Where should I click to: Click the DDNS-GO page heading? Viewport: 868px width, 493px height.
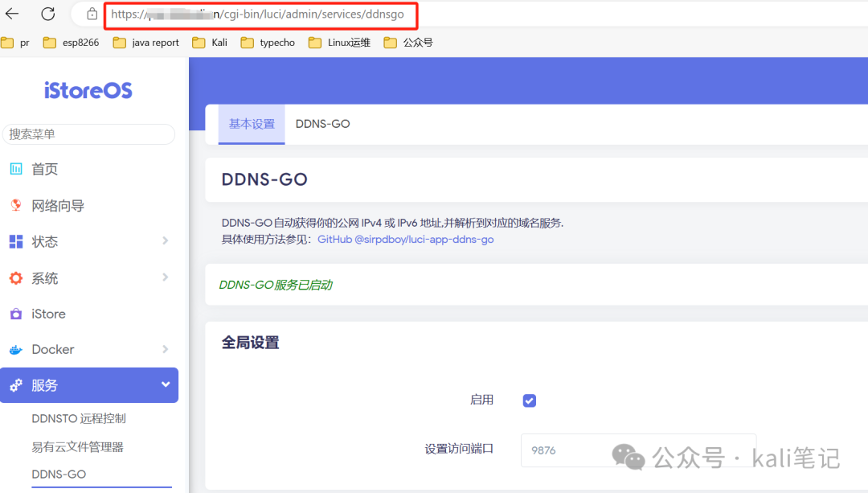pyautogui.click(x=264, y=179)
